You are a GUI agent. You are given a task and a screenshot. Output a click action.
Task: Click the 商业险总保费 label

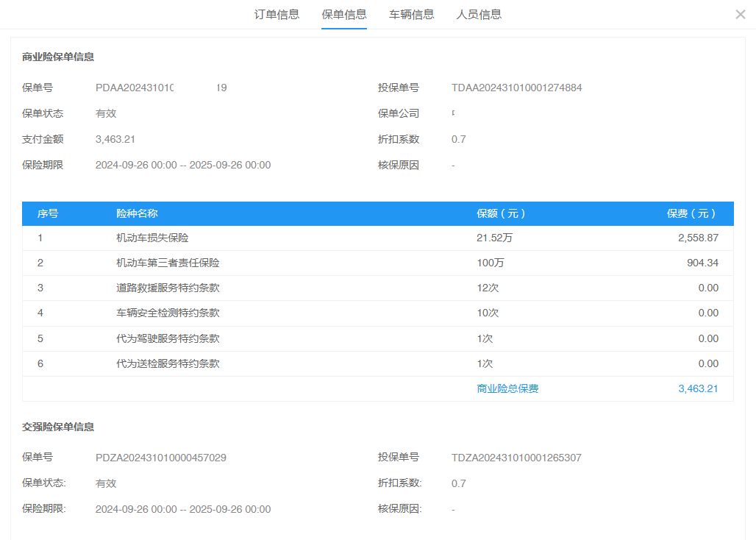(507, 388)
